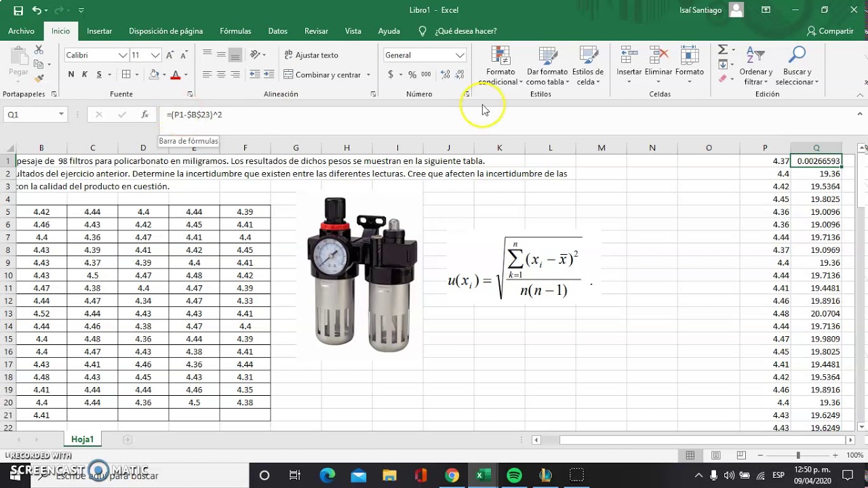The image size is (868, 488).
Task: Increase indent icon
Action: tap(269, 75)
